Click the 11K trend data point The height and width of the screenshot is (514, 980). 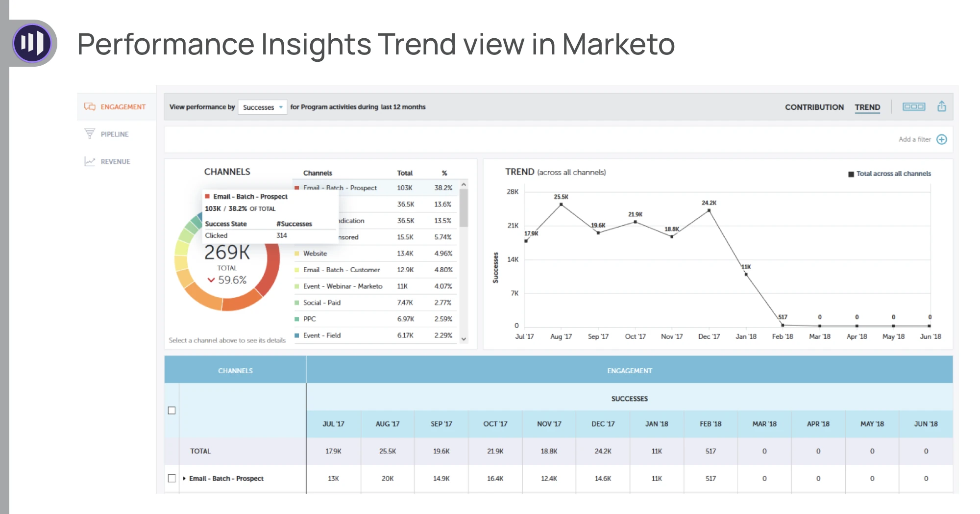[746, 274]
